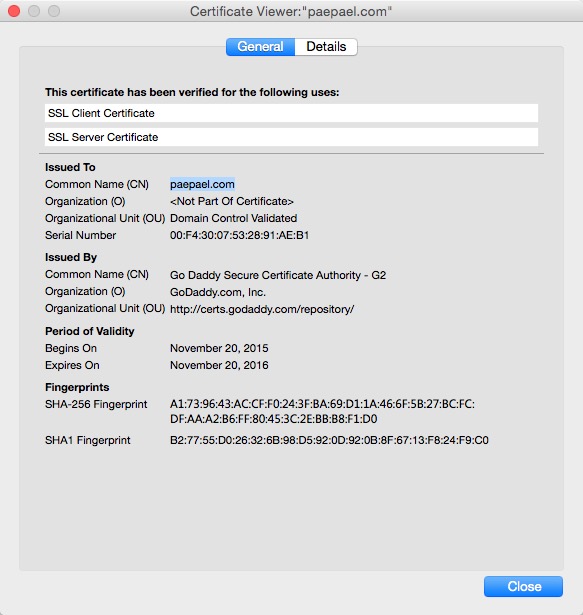Click the SHA1 Fingerprint label
This screenshot has width=583, height=615.
pos(87,440)
